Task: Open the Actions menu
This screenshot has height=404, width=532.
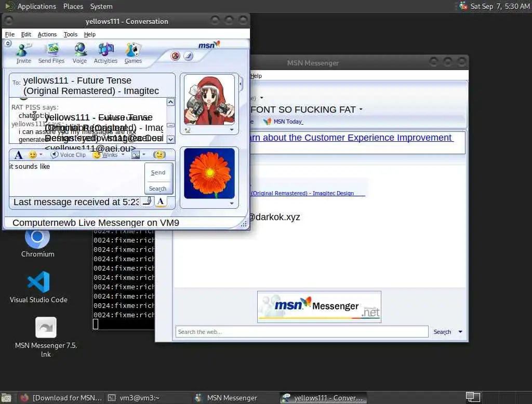Action: pyautogui.click(x=47, y=34)
